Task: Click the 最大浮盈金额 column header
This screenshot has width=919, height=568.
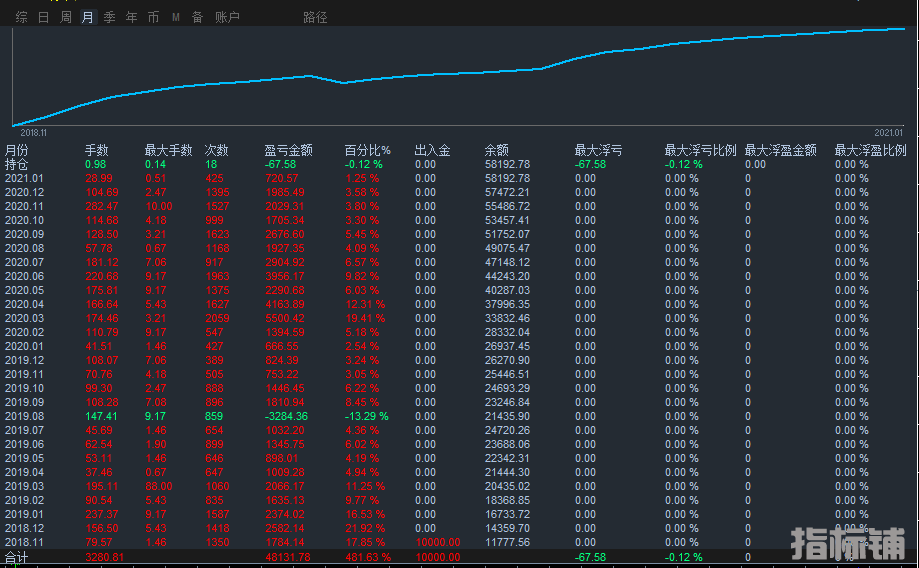Action: pos(781,151)
